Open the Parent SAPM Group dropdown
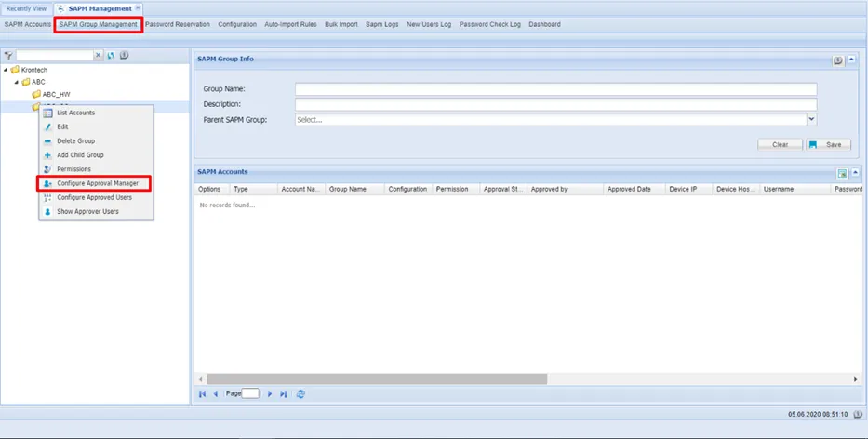 coord(811,119)
